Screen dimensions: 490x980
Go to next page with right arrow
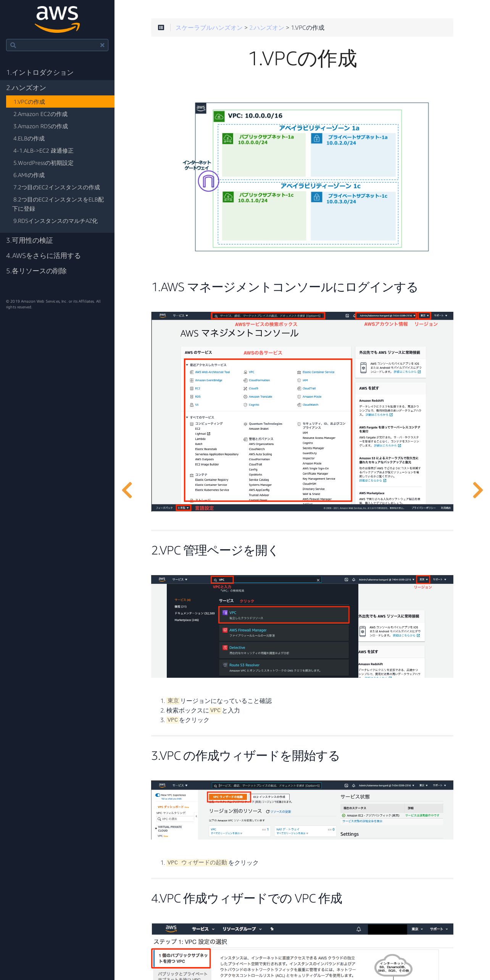[x=478, y=490]
